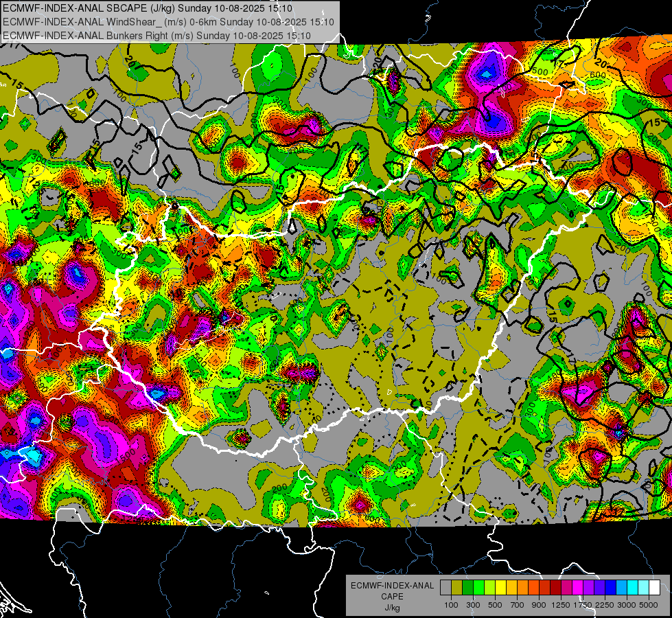The width and height of the screenshot is (672, 618).
Task: Click the 'ECMWF-INDEX-ANAL' legend title
Action: pyautogui.click(x=392, y=586)
